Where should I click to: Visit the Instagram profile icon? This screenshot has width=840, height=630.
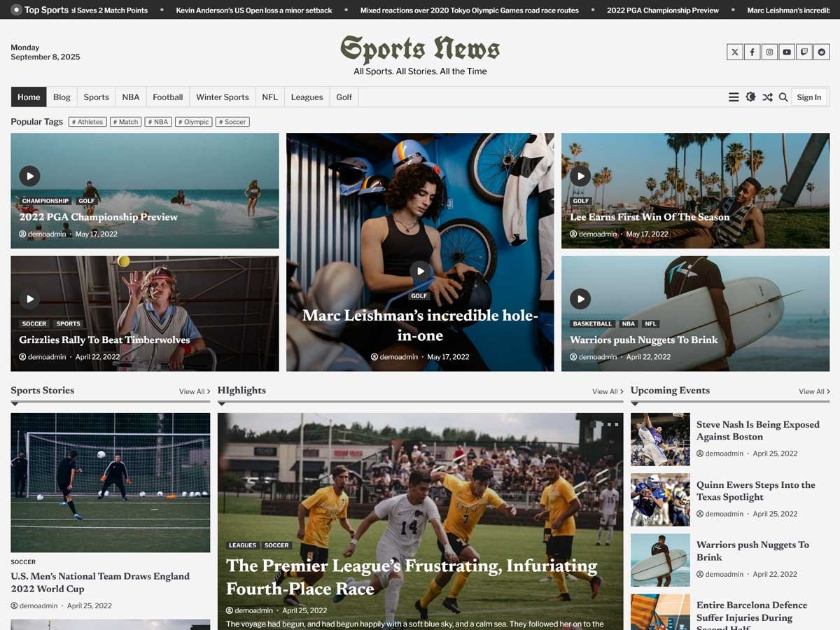point(769,52)
